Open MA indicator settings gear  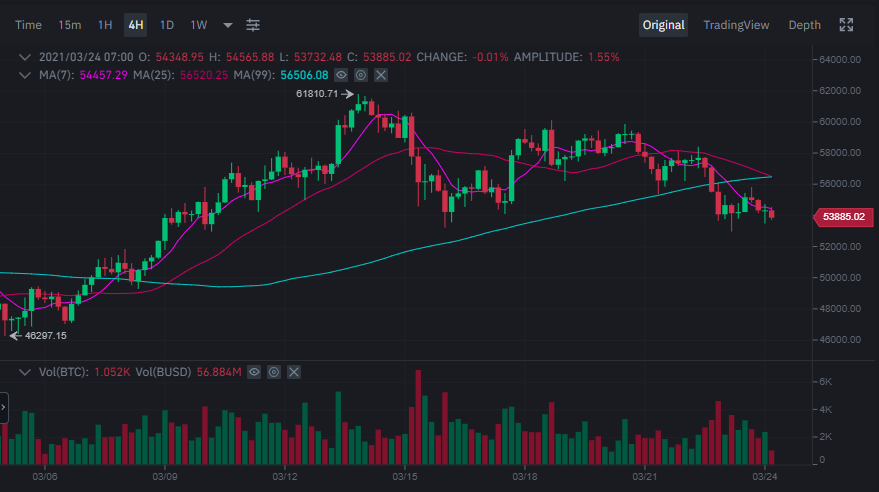click(x=361, y=75)
